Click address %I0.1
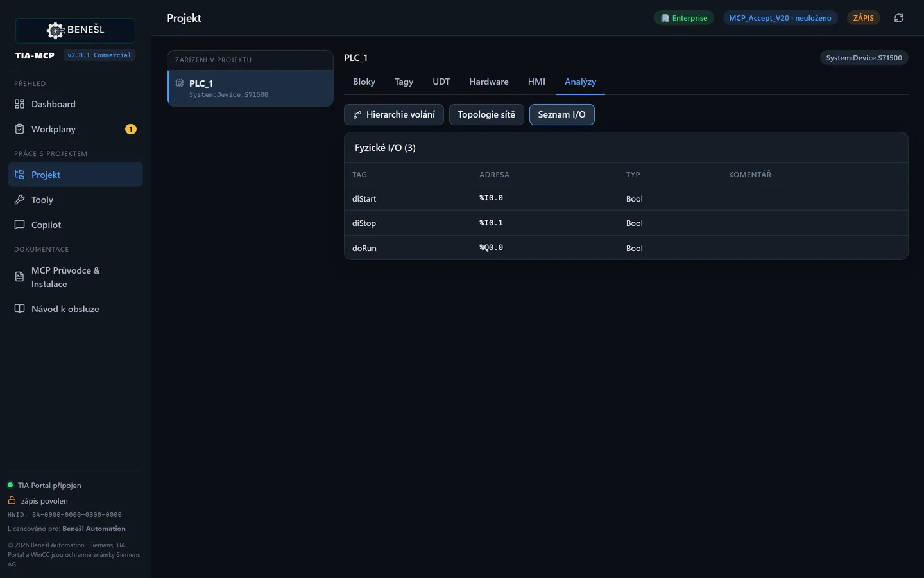 [491, 223]
